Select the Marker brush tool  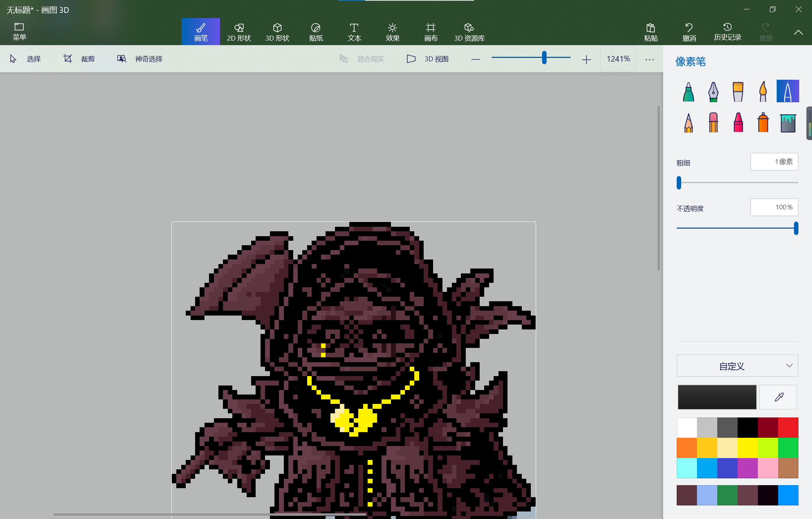pos(688,91)
